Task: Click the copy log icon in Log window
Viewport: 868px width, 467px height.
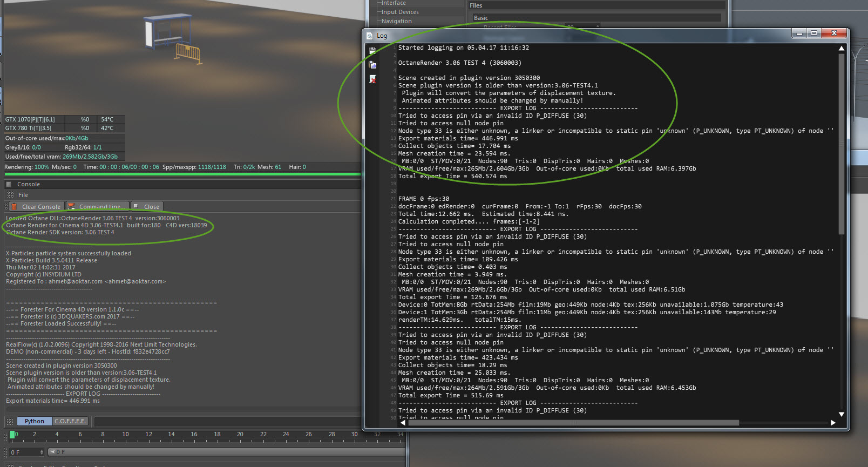Action: click(x=372, y=65)
